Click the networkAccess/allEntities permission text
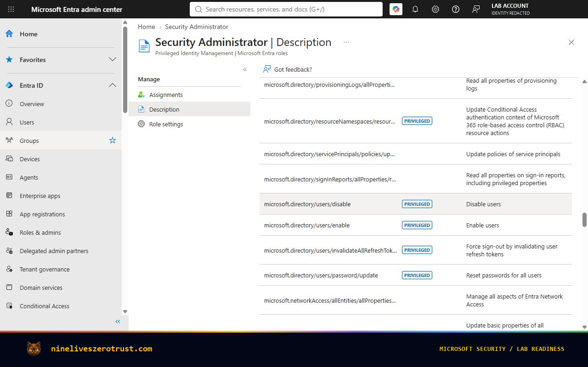Screen dimensions: 588x367 tap(330, 300)
